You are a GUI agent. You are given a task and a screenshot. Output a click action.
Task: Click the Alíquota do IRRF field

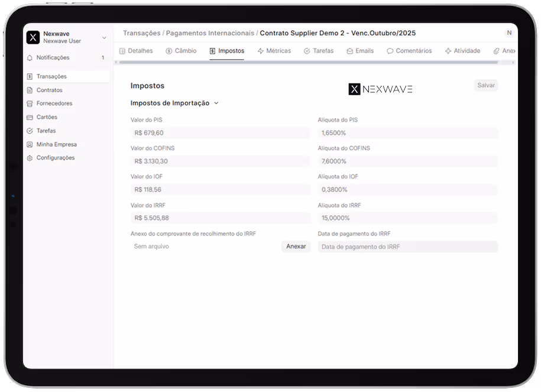[x=408, y=218]
